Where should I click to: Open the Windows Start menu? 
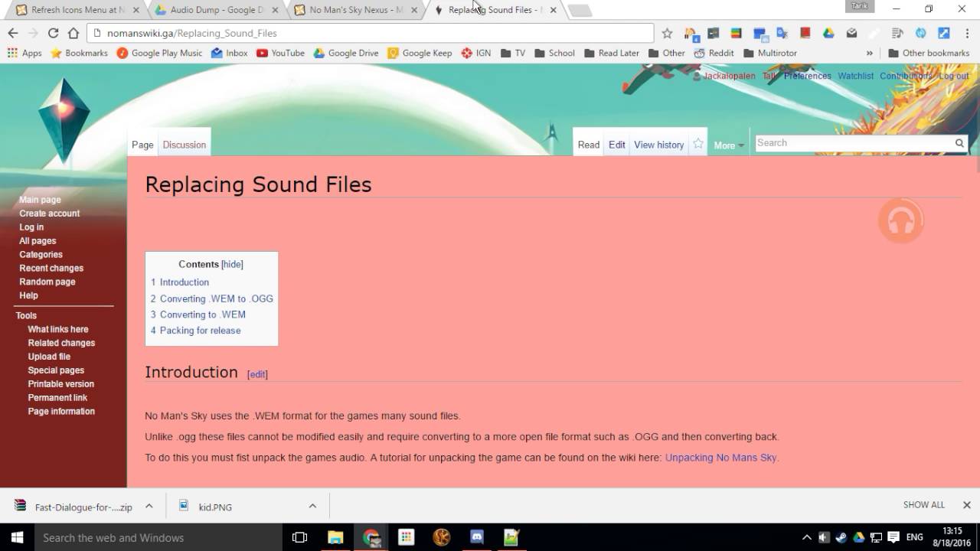tap(17, 537)
